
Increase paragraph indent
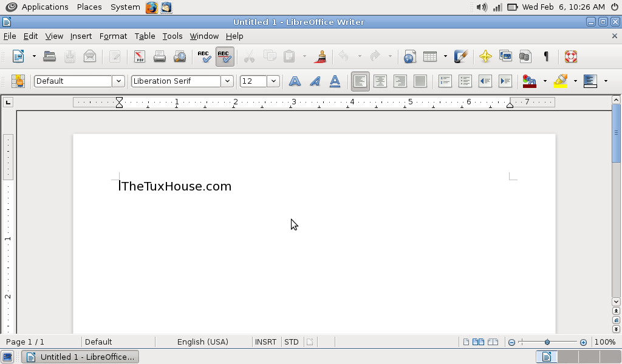click(x=505, y=81)
